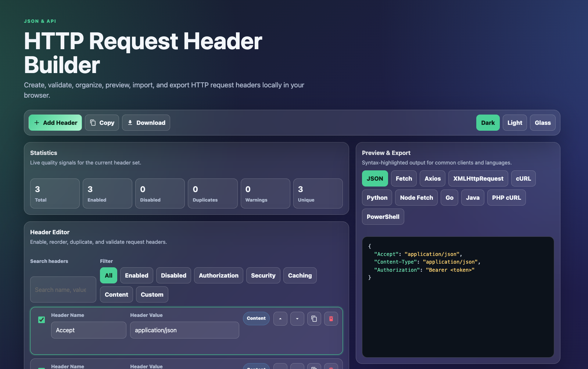Click the Statistics heading

pos(44,153)
